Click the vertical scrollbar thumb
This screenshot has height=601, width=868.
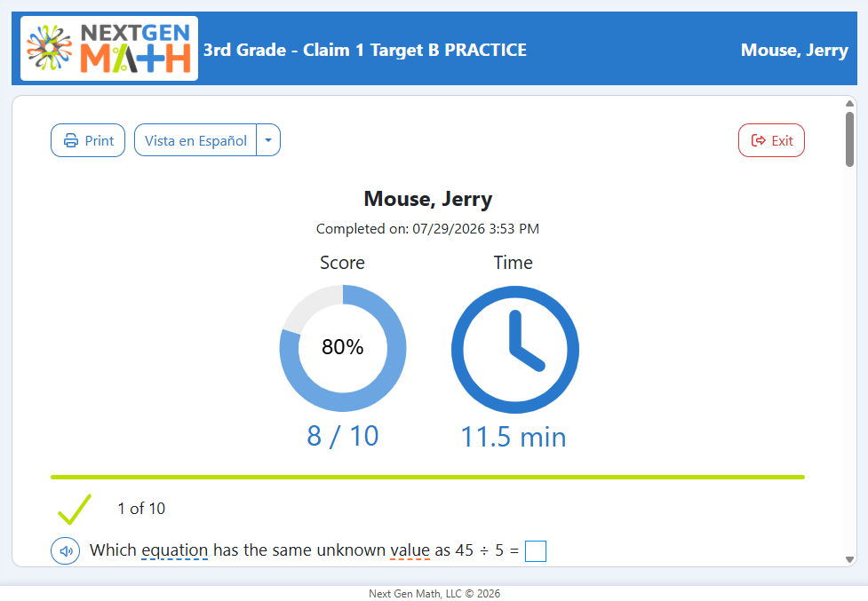tap(849, 138)
